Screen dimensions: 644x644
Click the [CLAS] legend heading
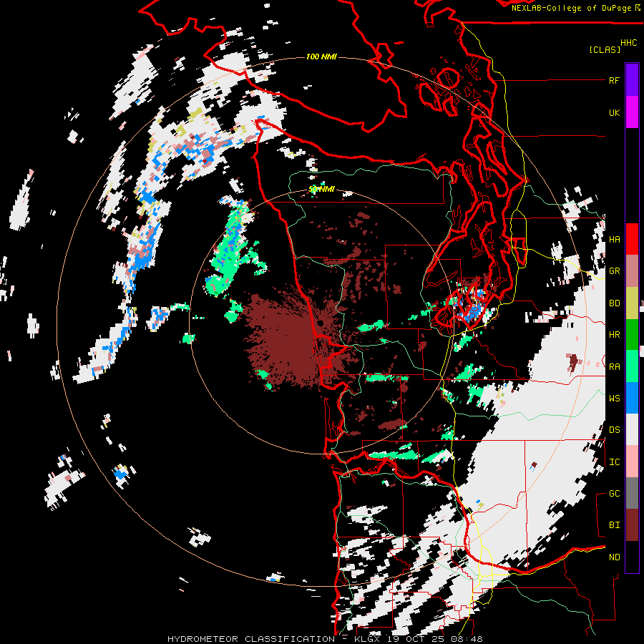point(605,50)
